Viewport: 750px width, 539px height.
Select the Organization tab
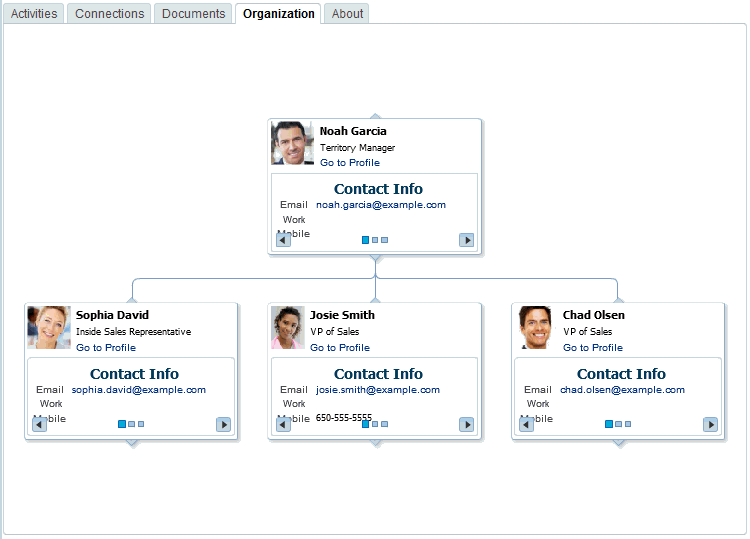278,13
